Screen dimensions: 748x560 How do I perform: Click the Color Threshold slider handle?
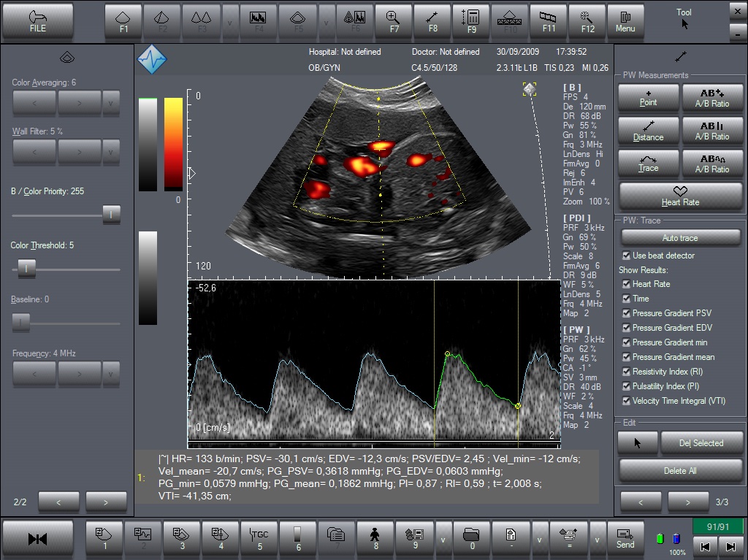27,269
